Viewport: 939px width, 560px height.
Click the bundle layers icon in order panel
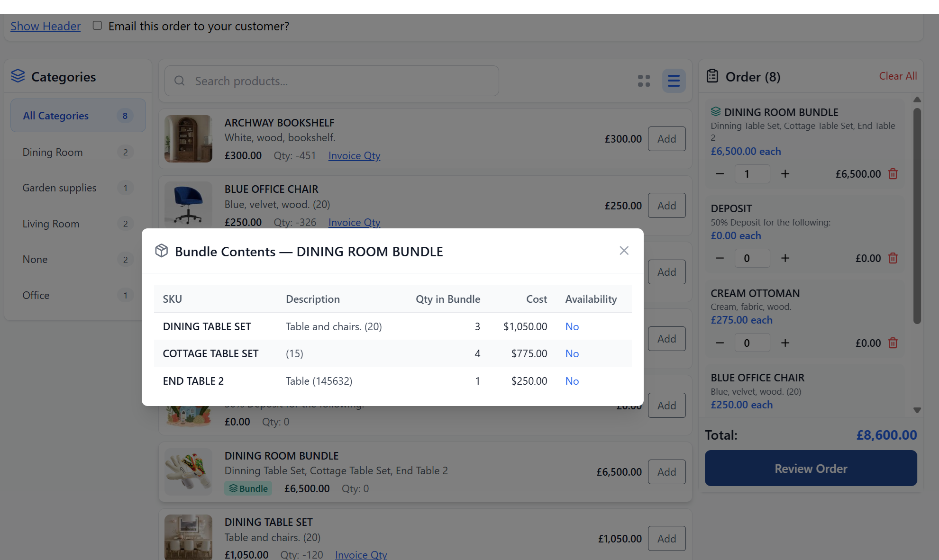(715, 112)
